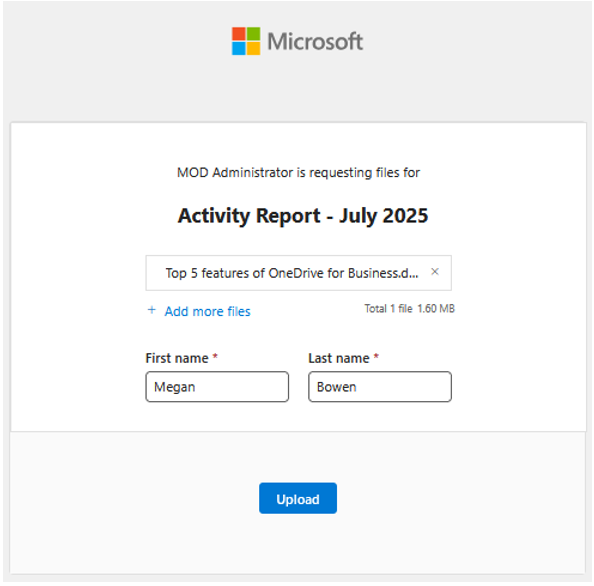Focus the Last name field containing Bowen
The width and height of the screenshot is (594, 586).
click(380, 386)
